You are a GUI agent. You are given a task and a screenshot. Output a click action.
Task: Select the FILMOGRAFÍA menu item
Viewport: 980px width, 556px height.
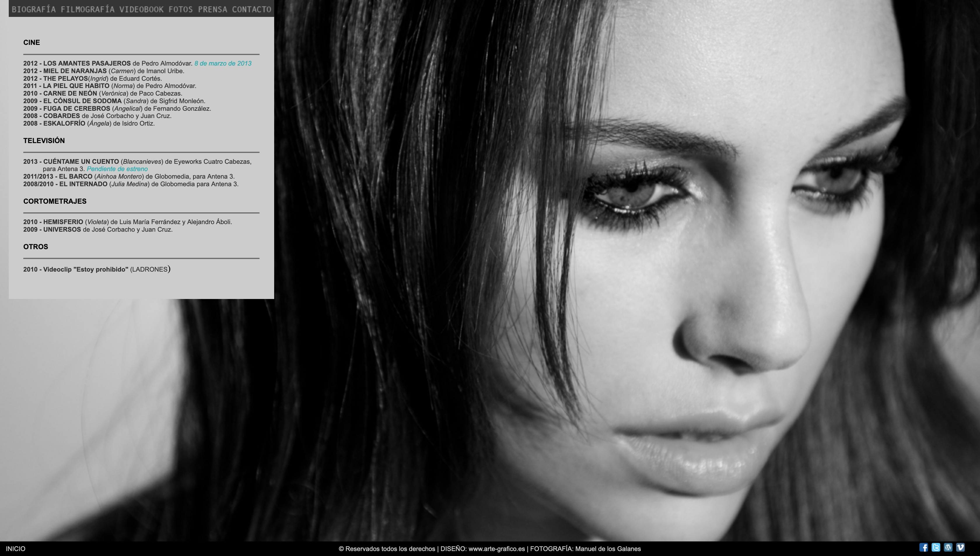(x=87, y=10)
